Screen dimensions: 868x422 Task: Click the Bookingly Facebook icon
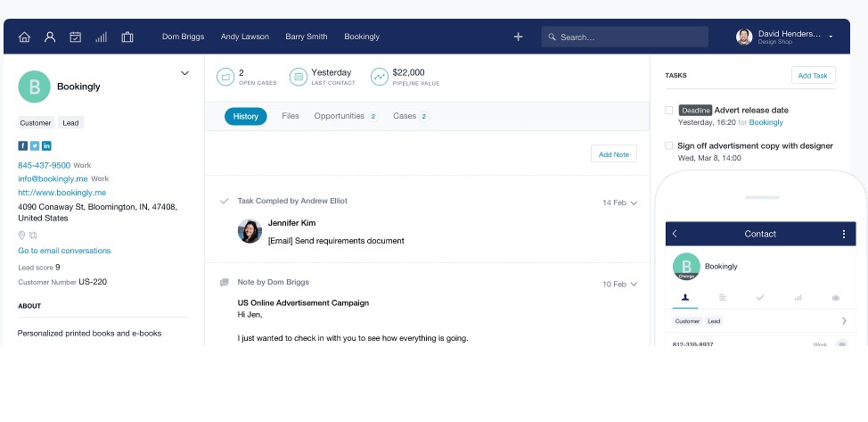coord(22,145)
